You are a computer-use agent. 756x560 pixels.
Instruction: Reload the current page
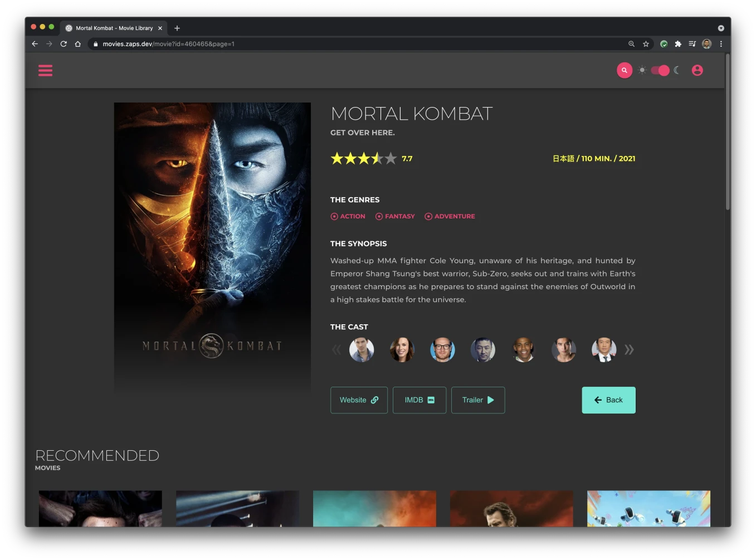click(64, 44)
